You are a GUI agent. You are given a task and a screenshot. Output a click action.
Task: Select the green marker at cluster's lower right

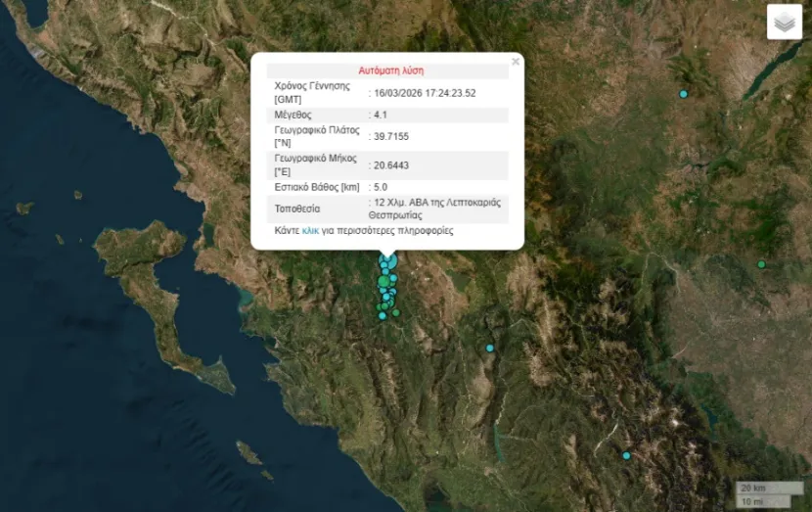click(396, 313)
